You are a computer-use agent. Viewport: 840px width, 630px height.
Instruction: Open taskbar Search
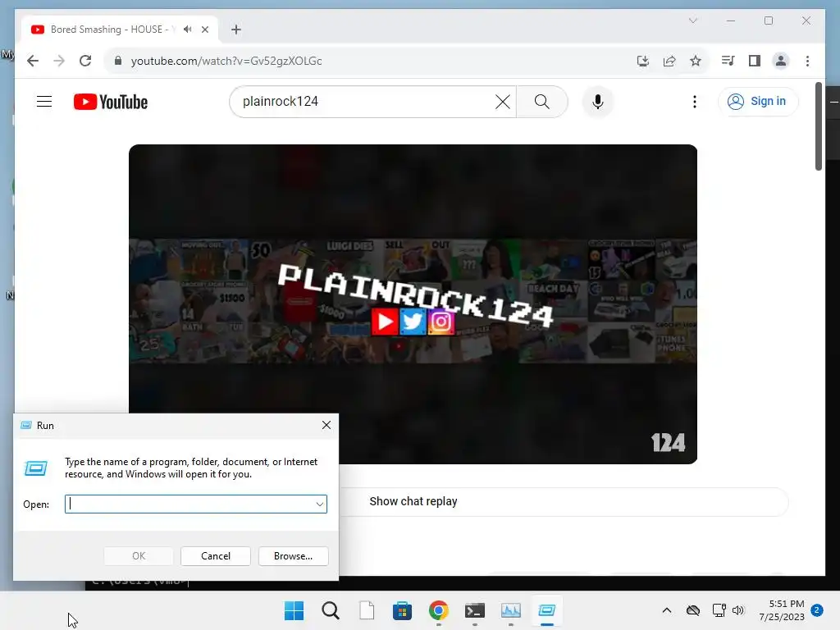click(x=330, y=610)
